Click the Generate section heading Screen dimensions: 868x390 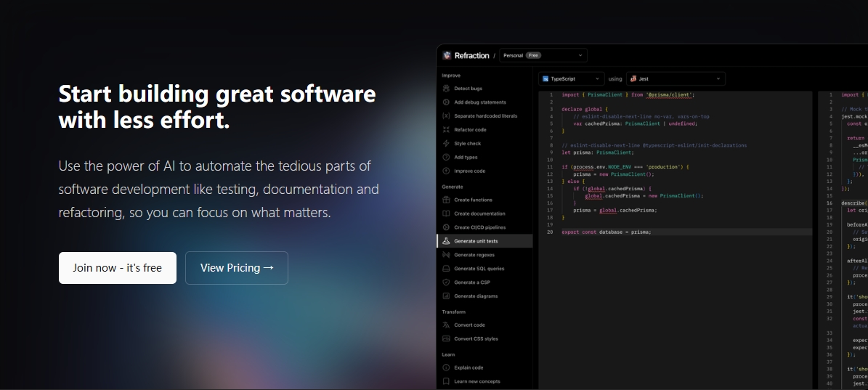[453, 187]
